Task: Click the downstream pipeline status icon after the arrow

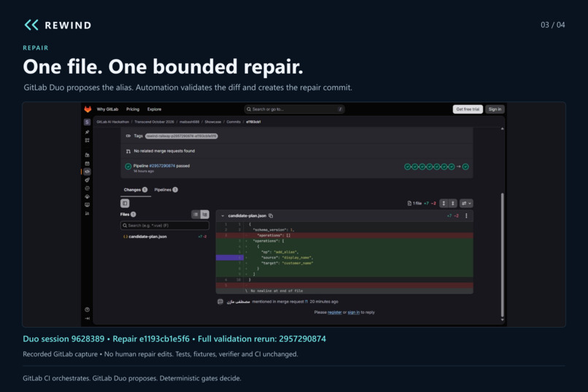Action: pyautogui.click(x=465, y=167)
